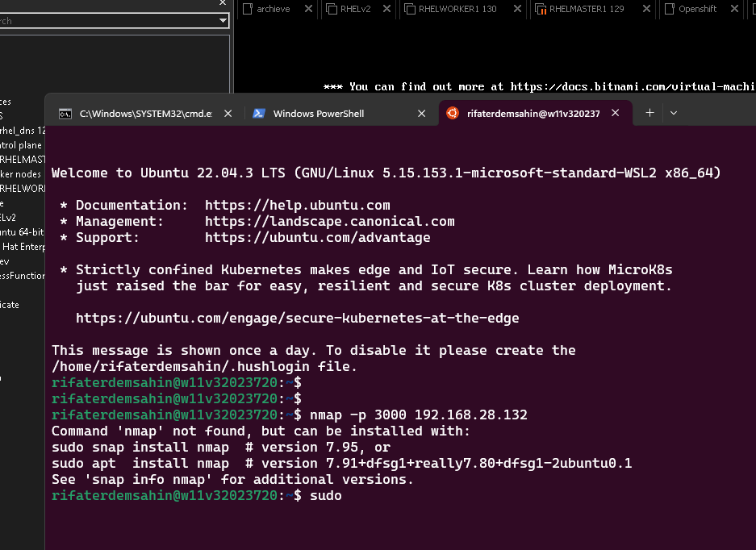Viewport: 756px width, 550px height.
Task: Select the Red Hat Enterprise library entry
Action: 23,246
